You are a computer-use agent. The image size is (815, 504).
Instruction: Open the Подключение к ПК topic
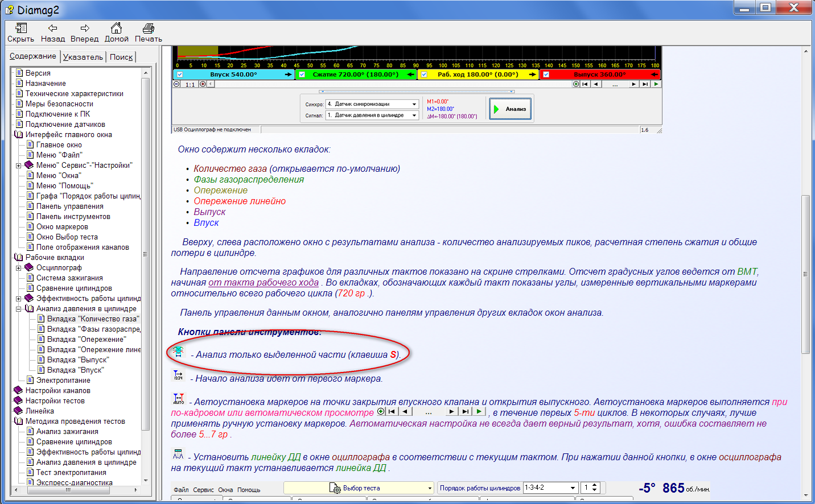point(57,114)
